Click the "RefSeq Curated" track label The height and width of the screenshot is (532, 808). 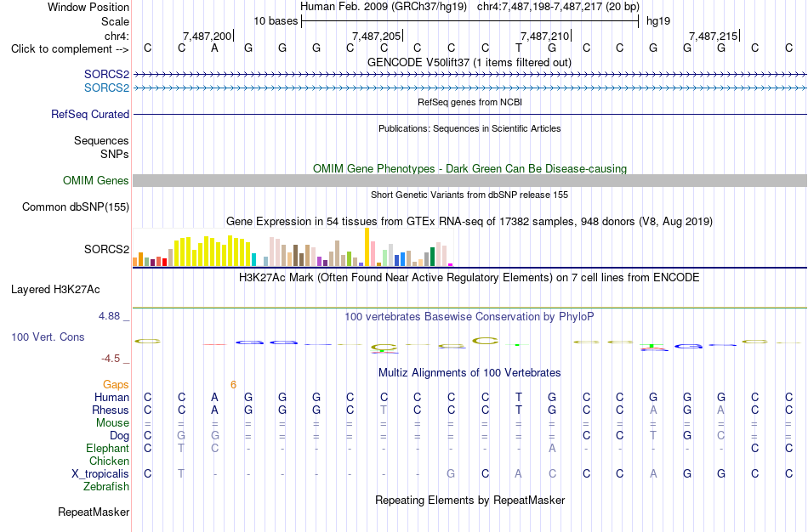click(x=89, y=115)
